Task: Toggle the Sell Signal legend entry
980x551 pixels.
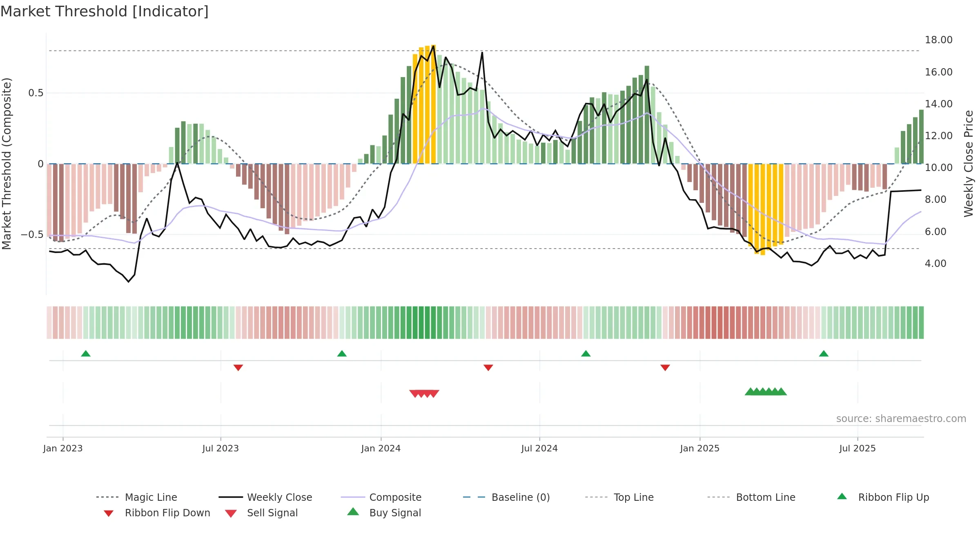Action: pos(261,513)
